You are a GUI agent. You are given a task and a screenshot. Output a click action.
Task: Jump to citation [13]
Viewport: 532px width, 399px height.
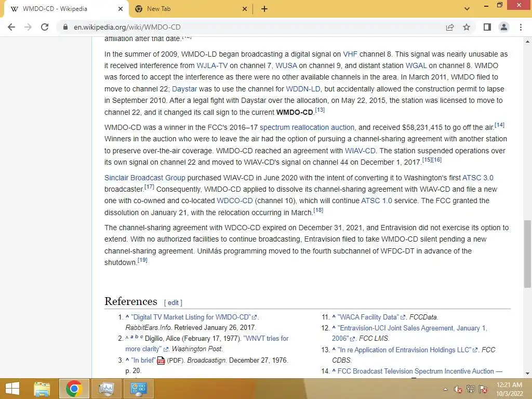tap(320, 110)
